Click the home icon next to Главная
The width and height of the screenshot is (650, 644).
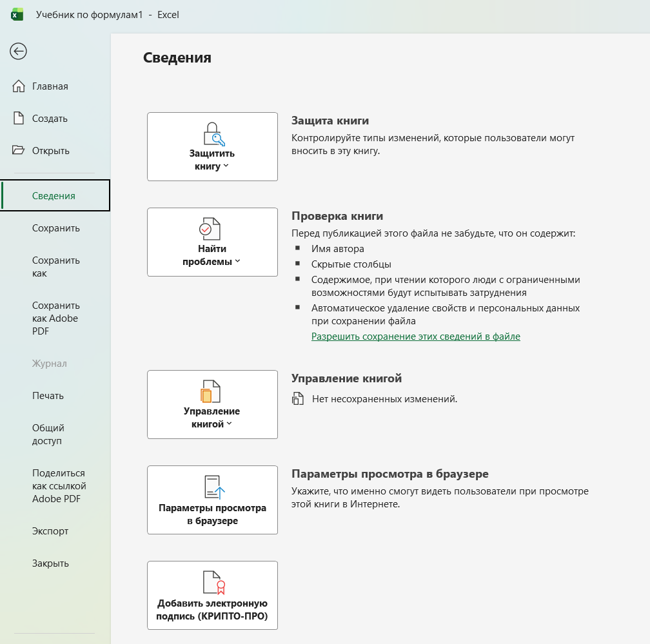pyautogui.click(x=18, y=86)
